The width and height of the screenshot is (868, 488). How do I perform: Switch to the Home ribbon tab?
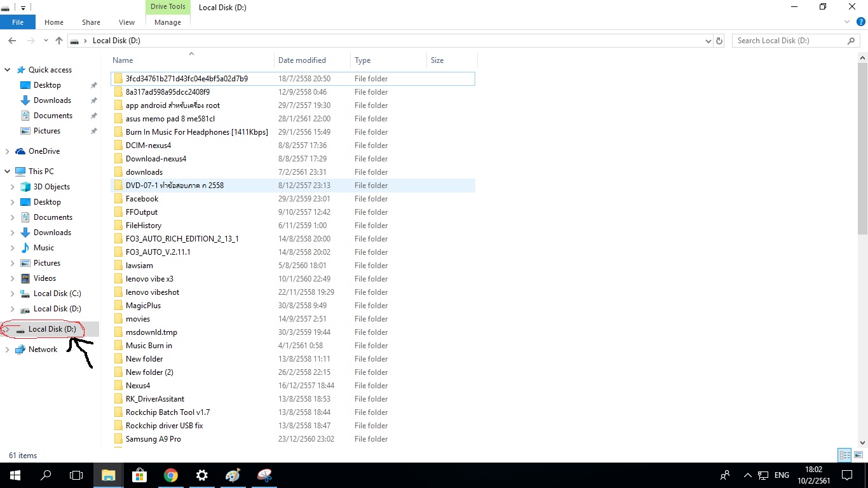[54, 22]
